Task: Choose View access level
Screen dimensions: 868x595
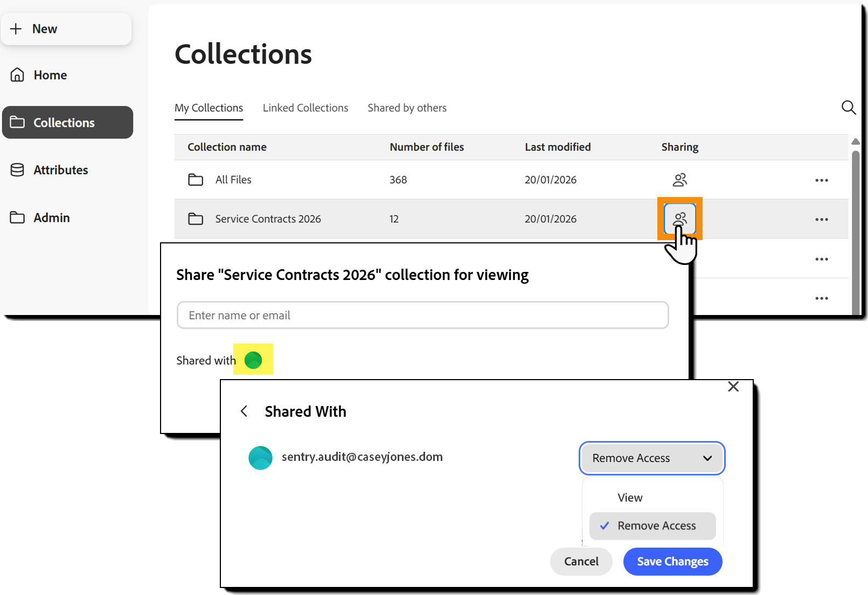Action: (x=629, y=497)
